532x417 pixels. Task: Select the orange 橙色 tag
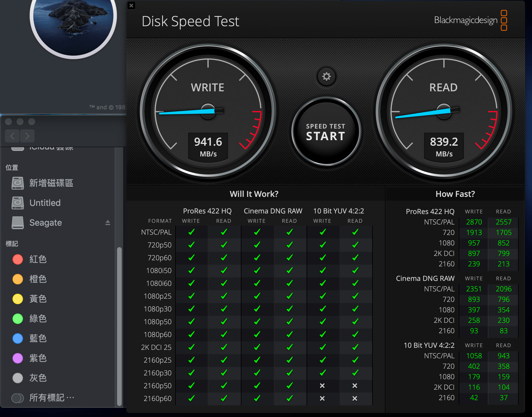[38, 279]
